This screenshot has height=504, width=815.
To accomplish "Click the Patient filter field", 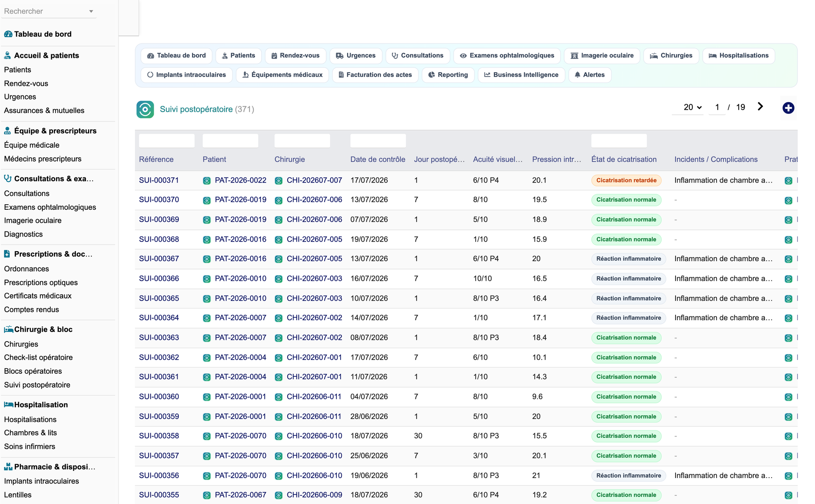I will 230,141.
